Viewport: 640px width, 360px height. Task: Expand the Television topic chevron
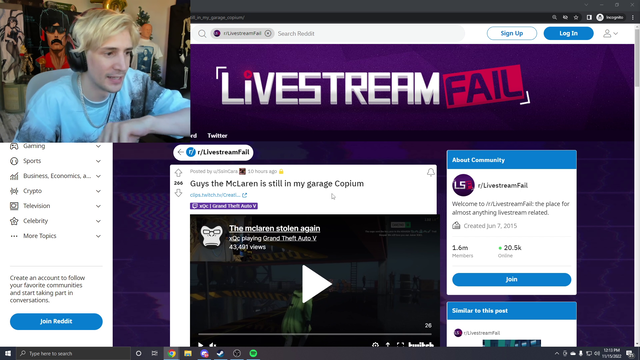click(x=98, y=206)
